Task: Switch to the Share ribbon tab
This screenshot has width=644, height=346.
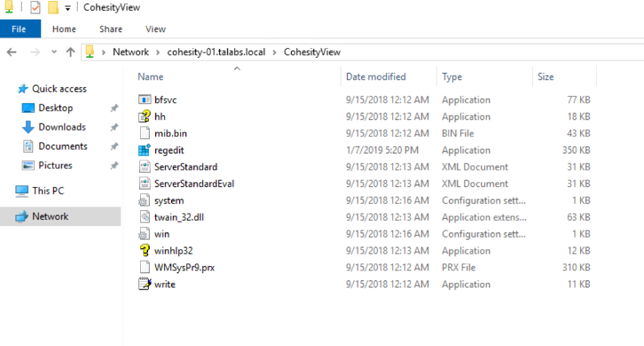Action: pos(111,29)
